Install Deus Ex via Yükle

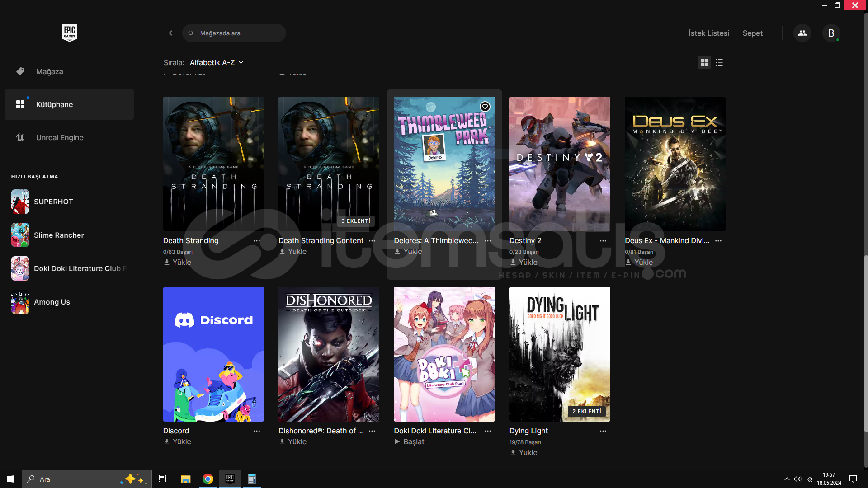click(x=639, y=262)
